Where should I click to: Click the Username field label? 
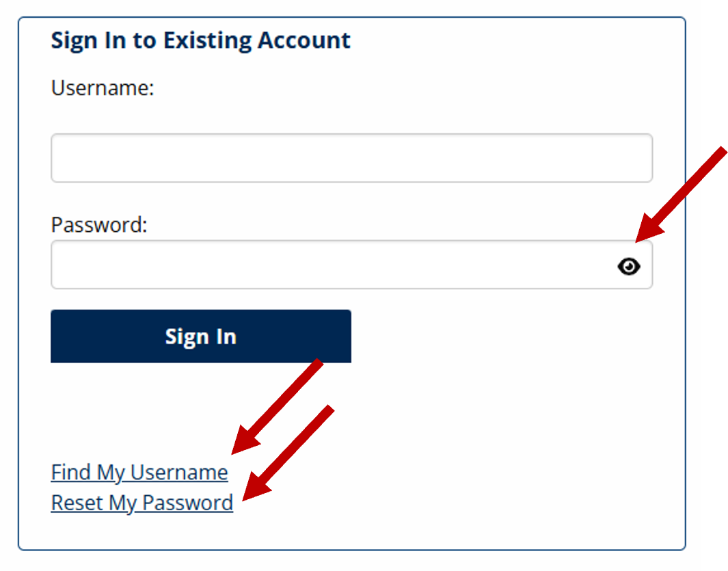[x=101, y=88]
